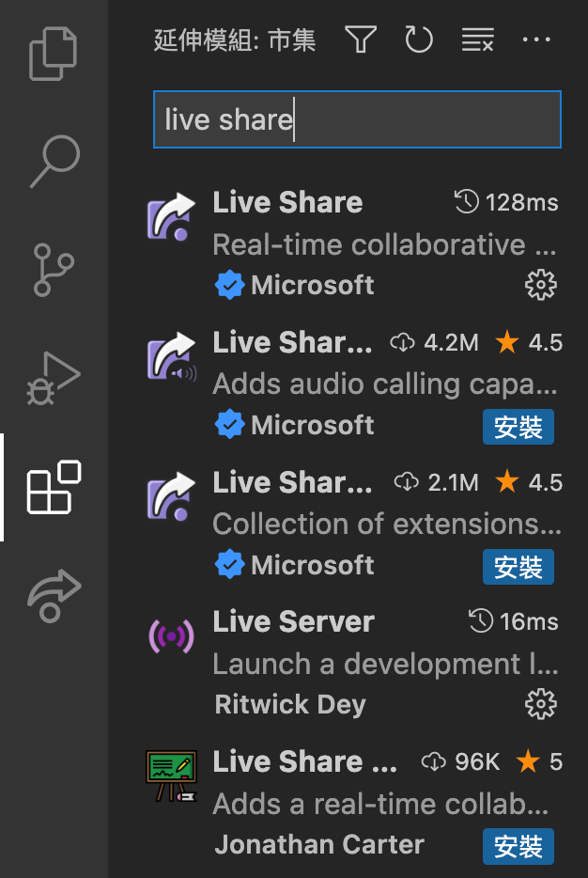Open the more actions ellipsis menu
This screenshot has height=878, width=588.
(535, 39)
